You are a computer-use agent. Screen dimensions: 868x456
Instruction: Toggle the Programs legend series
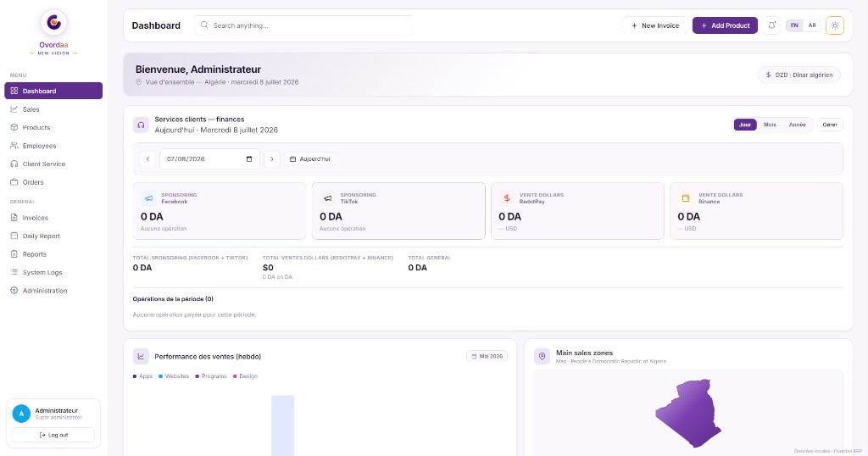pyautogui.click(x=211, y=376)
